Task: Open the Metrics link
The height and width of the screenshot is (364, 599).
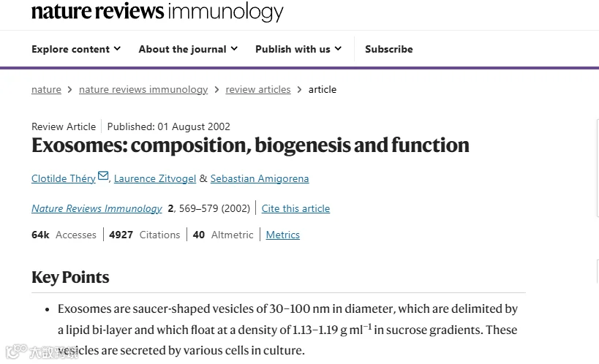Action: tap(282, 235)
